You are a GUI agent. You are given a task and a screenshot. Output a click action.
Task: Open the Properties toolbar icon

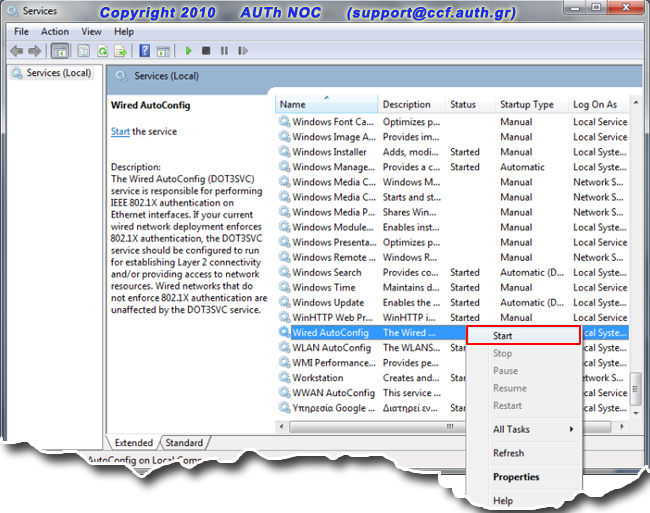[84, 51]
